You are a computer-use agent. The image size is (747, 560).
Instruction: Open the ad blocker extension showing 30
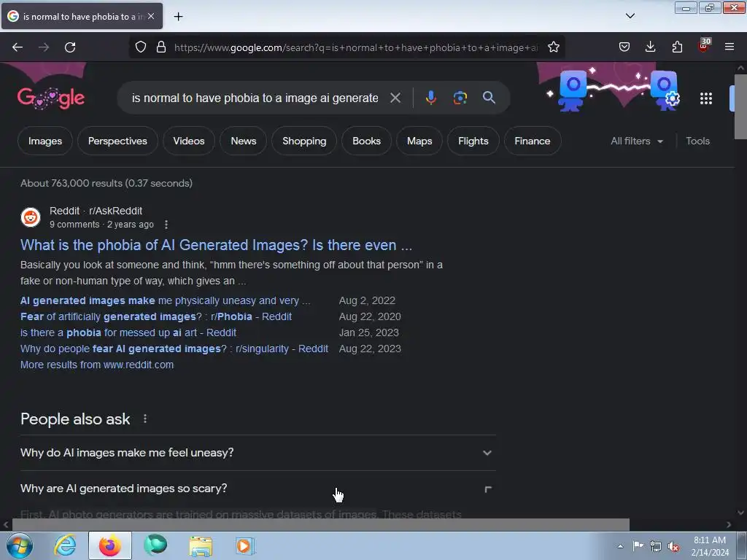click(x=704, y=46)
